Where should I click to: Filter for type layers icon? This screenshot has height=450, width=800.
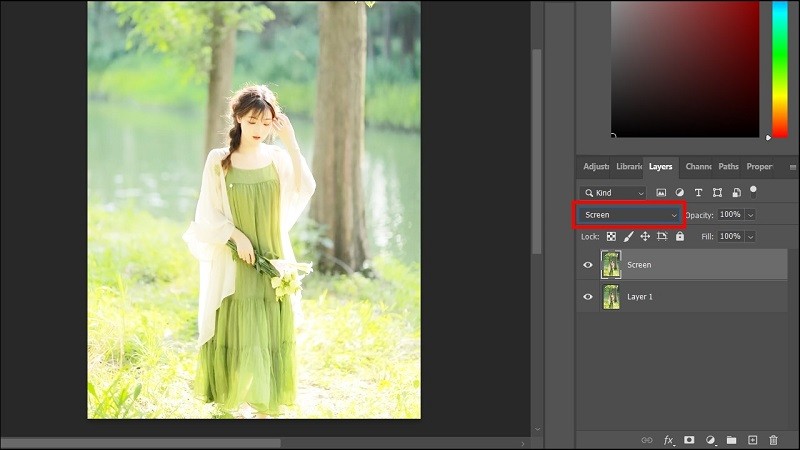698,193
